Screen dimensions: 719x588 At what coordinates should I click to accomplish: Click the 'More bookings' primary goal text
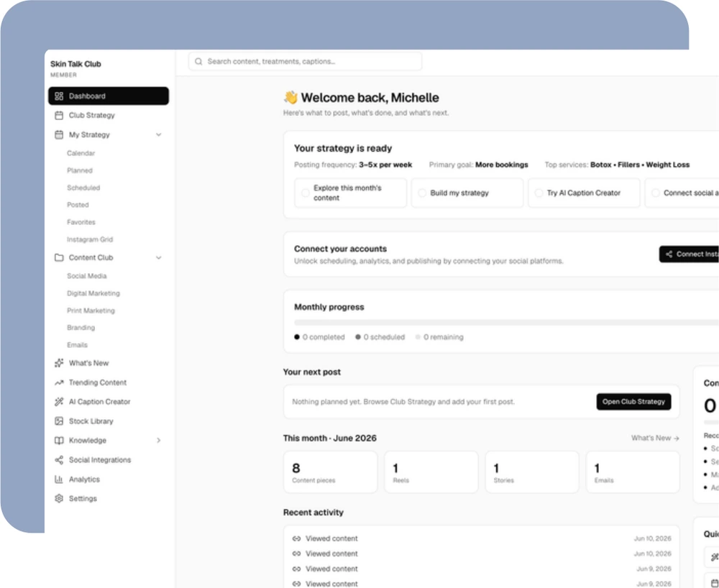502,165
